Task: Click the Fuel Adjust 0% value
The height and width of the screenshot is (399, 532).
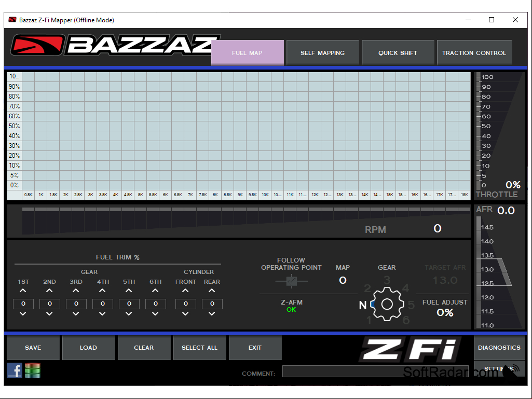Action: [445, 312]
